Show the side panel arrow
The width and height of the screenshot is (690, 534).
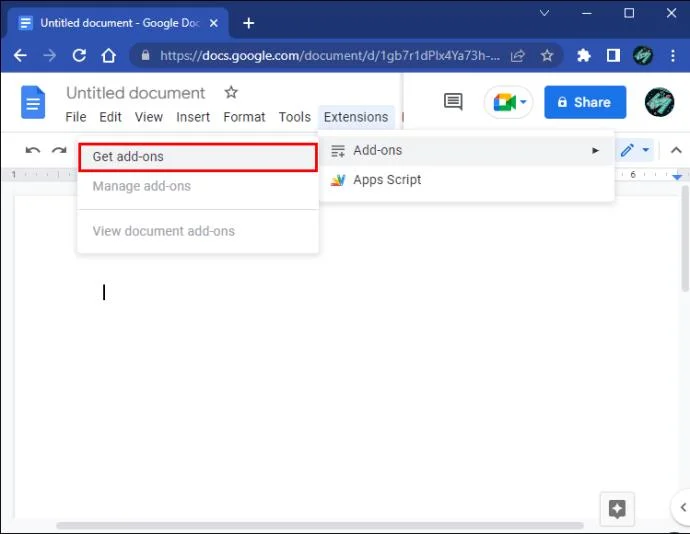[683, 508]
